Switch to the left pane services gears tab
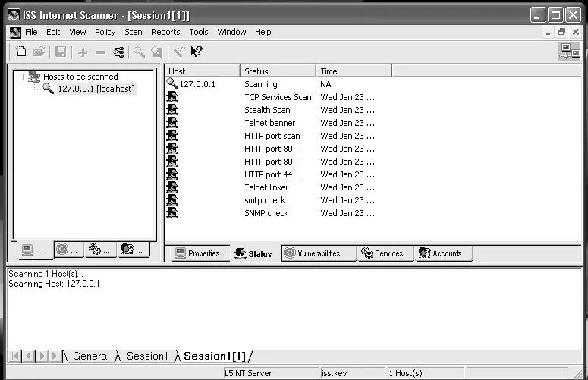 point(101,250)
